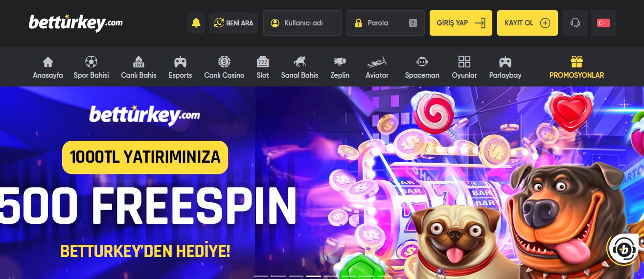The height and width of the screenshot is (279, 644).
Task: Click the Giriş Yap login button
Action: pyautogui.click(x=461, y=23)
